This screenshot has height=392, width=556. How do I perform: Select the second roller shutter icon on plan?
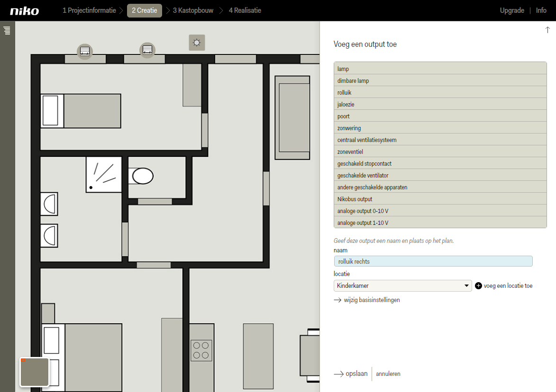click(147, 50)
